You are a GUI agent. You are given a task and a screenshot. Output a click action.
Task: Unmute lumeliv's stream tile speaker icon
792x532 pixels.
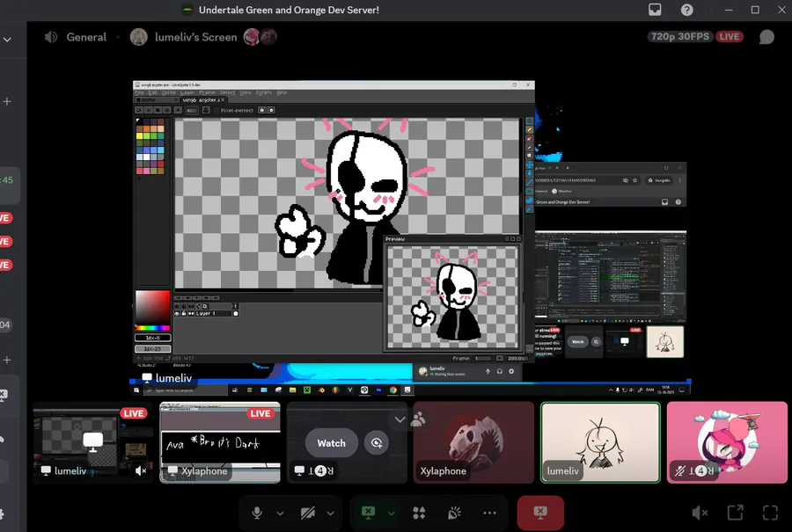point(141,471)
